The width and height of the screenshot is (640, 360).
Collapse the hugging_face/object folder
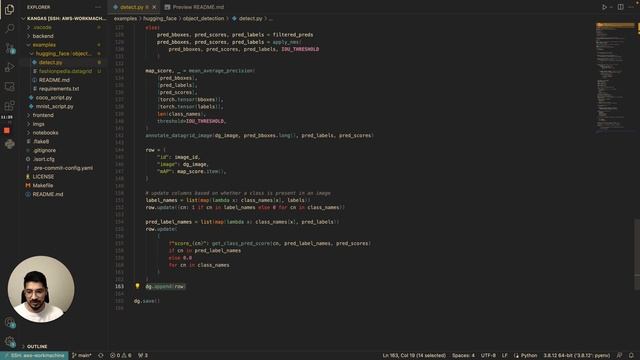click(x=64, y=53)
